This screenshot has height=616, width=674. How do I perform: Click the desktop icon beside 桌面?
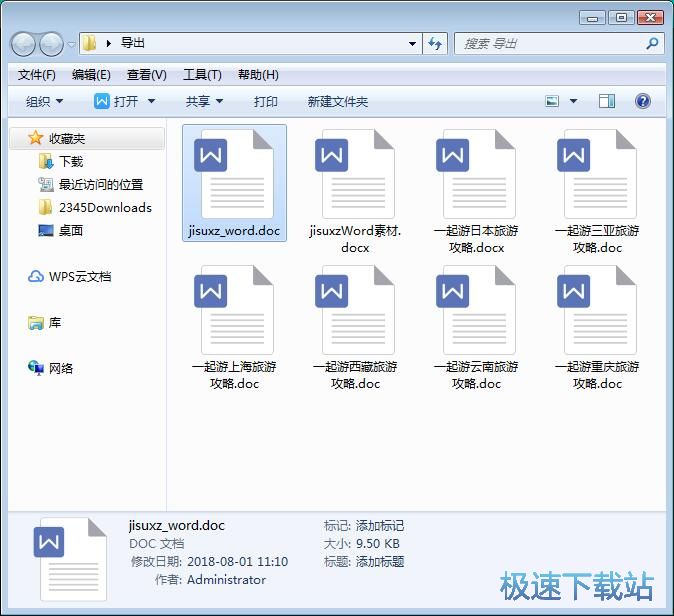point(46,231)
